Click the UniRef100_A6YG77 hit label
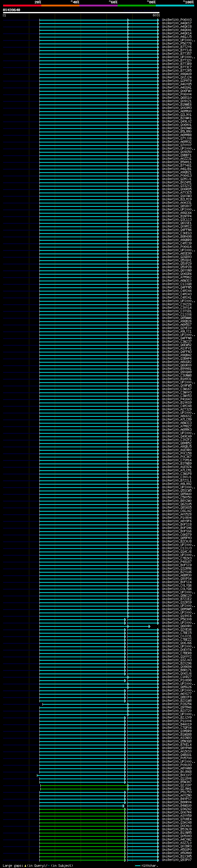This screenshot has height=868, width=197. [177, 694]
